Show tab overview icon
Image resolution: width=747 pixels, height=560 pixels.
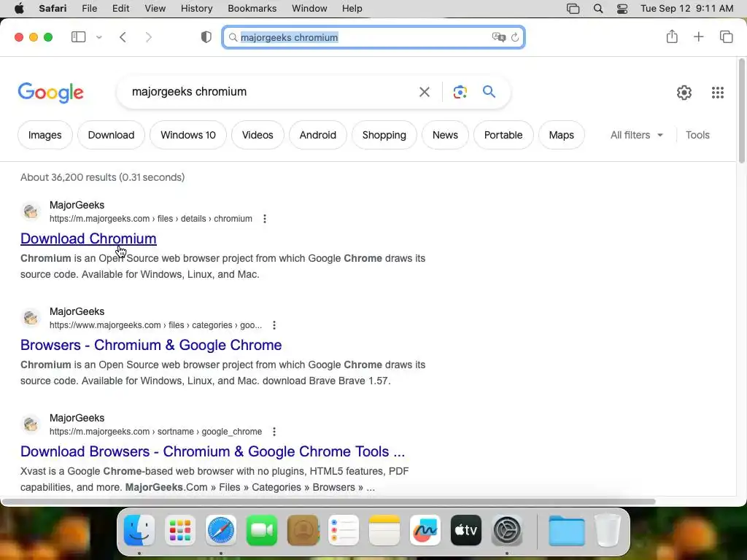[726, 36]
